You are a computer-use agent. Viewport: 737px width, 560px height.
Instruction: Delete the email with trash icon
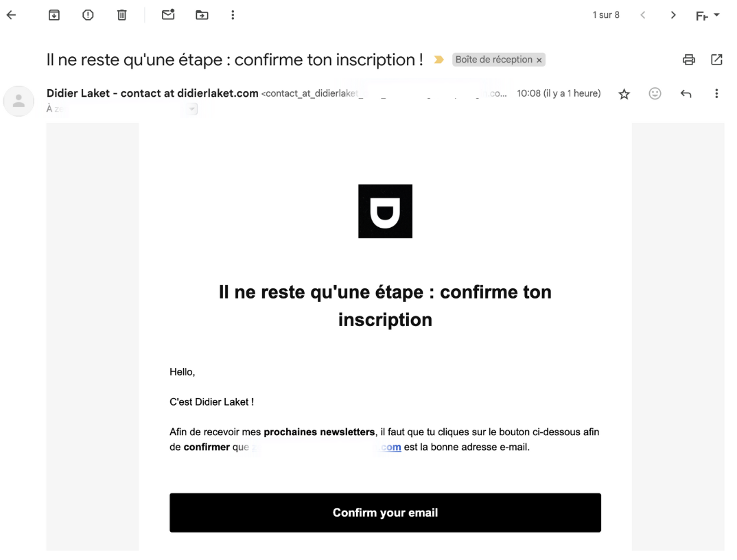[121, 15]
